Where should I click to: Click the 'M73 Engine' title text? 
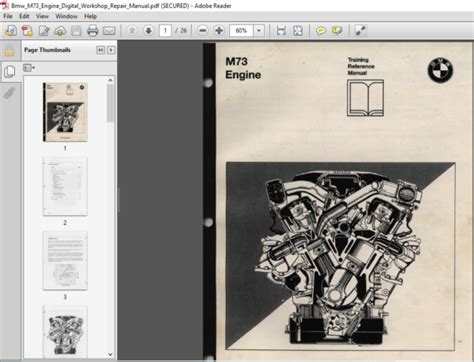(x=243, y=68)
